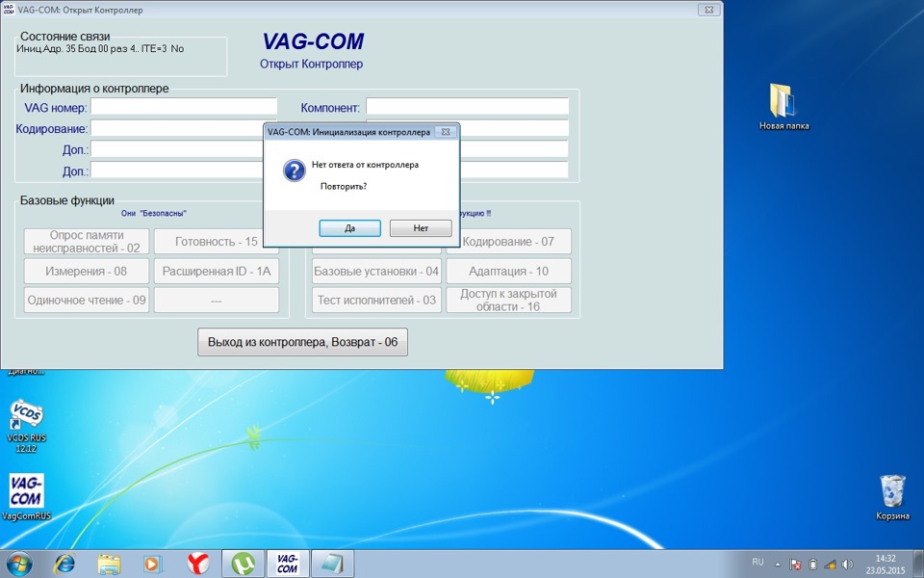The image size is (924, 578).
Task: Launch Internet Explorer from the taskbar
Action: [x=64, y=563]
